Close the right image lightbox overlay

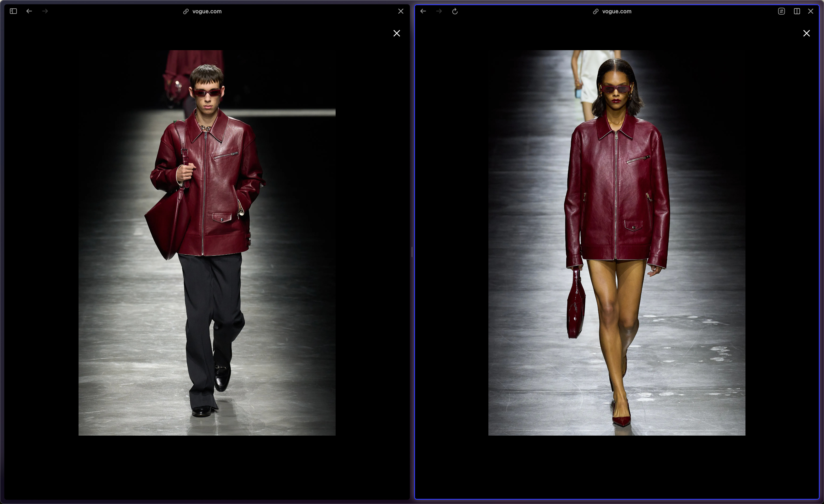click(806, 33)
